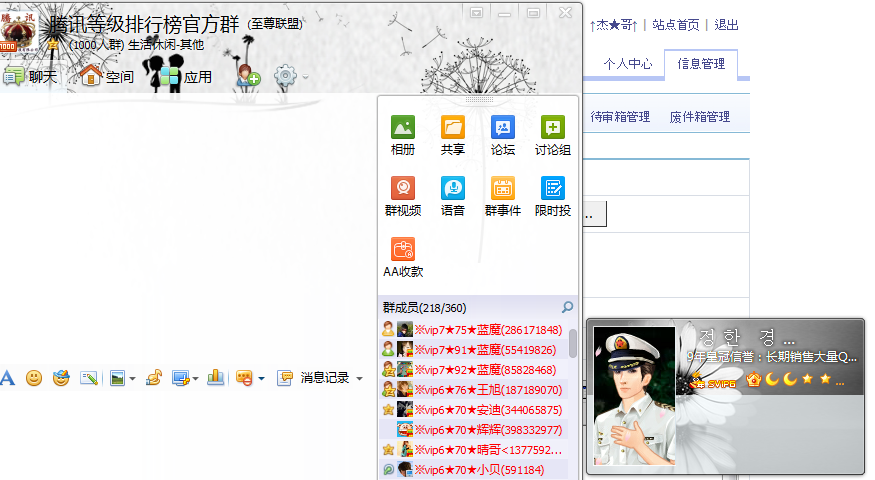Select member ※vip7★92★蓝魔(85828468)
The image size is (875, 480).
pos(473,370)
